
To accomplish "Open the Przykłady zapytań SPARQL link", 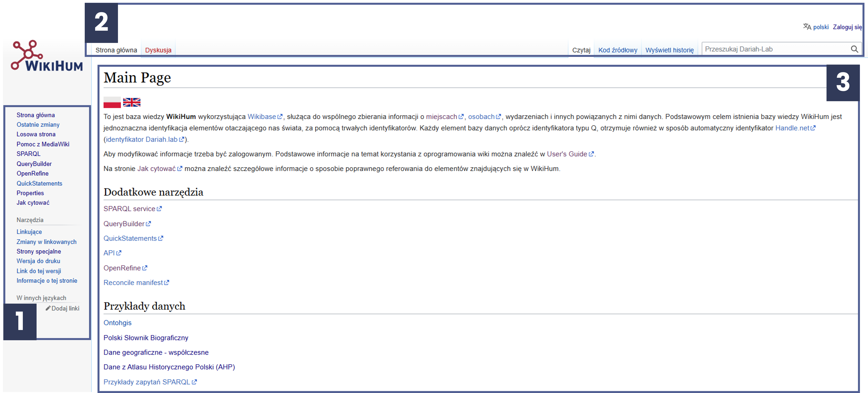I will pos(147,382).
